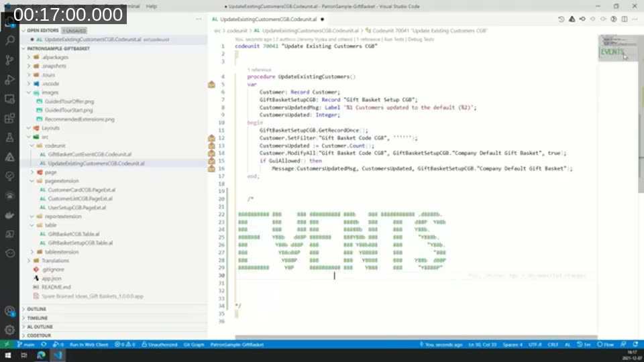Click the 'CRLF' end of line setting
This screenshot has height=362, width=644.
[553, 345]
